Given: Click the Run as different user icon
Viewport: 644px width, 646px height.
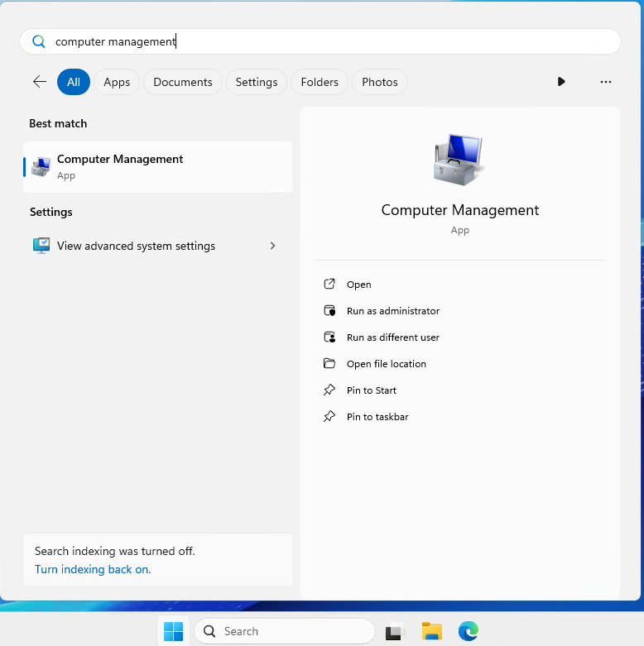Looking at the screenshot, I should [329, 337].
